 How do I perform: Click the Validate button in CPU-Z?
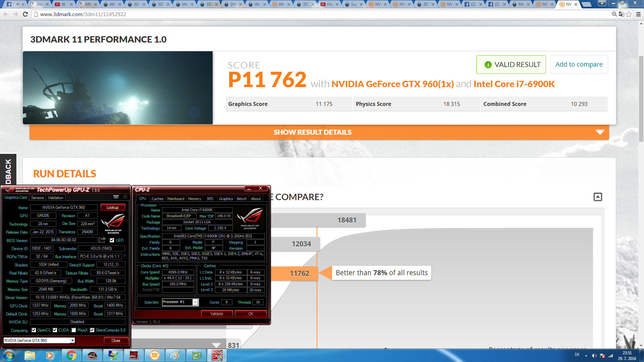[x=217, y=314]
